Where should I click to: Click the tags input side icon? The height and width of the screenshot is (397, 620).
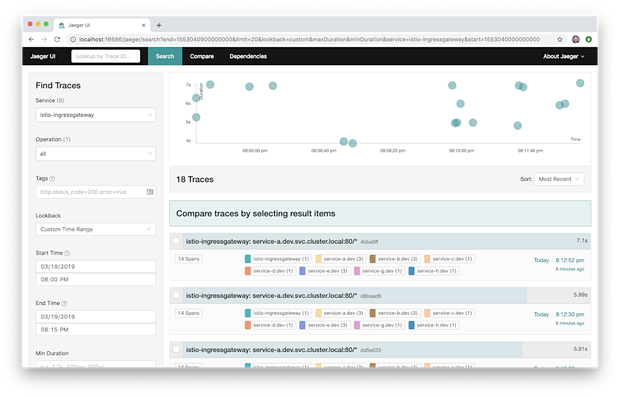click(x=150, y=192)
